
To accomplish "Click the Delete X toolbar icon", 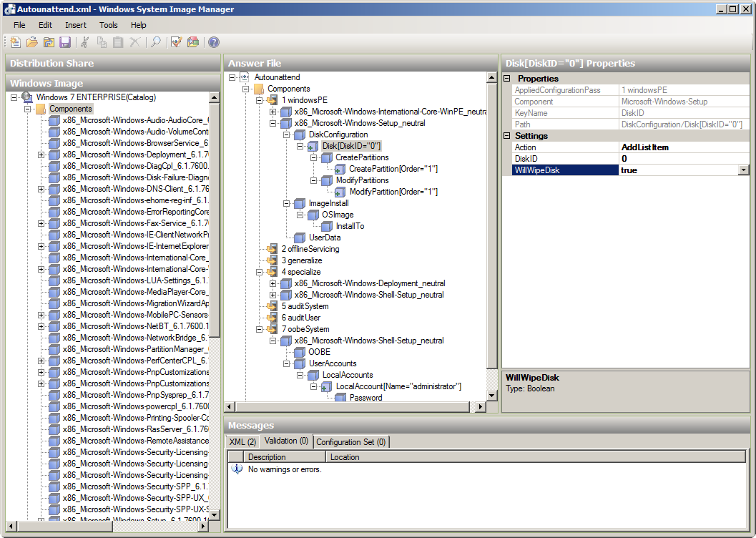I will coord(135,42).
